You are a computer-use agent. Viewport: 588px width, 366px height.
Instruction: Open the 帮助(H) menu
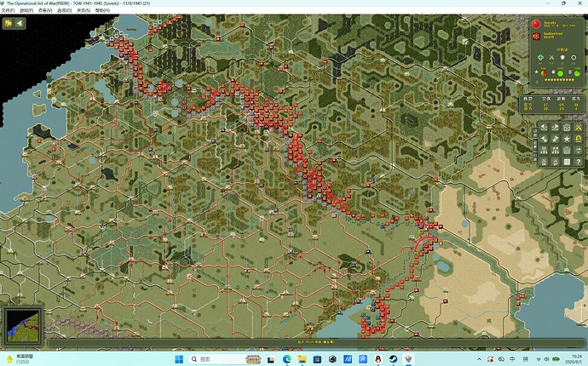pyautogui.click(x=102, y=10)
